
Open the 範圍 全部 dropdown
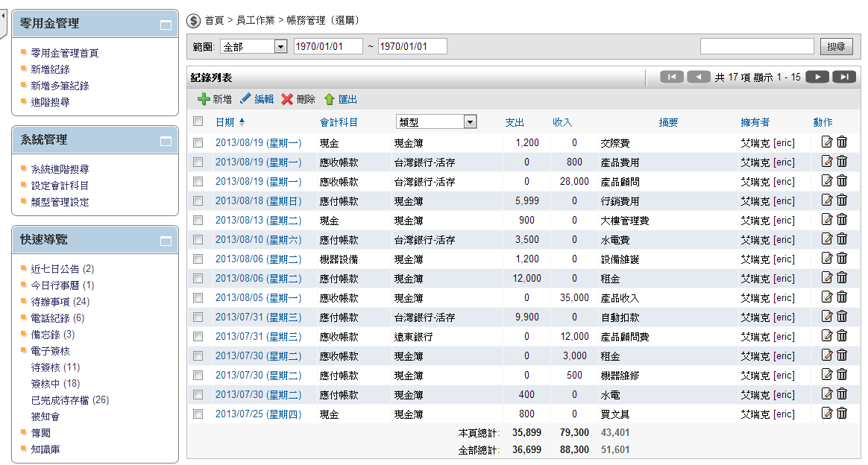click(x=254, y=46)
